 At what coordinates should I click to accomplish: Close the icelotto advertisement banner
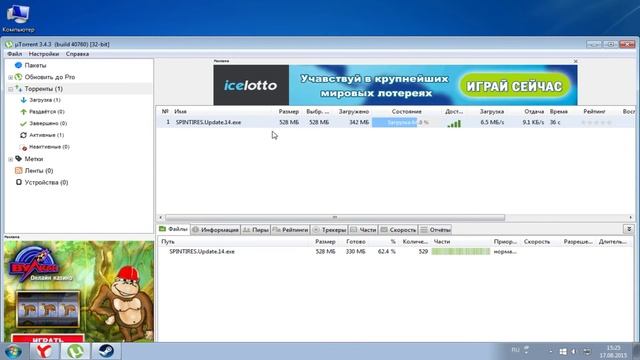click(576, 61)
